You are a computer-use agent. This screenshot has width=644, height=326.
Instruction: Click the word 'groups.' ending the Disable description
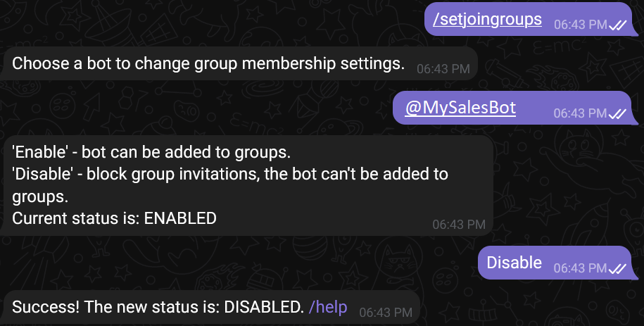coord(39,196)
